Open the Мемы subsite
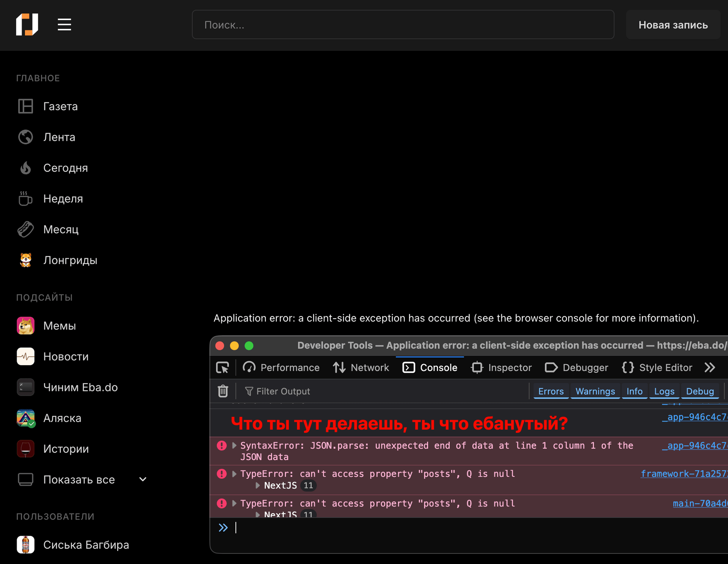 pyautogui.click(x=60, y=326)
